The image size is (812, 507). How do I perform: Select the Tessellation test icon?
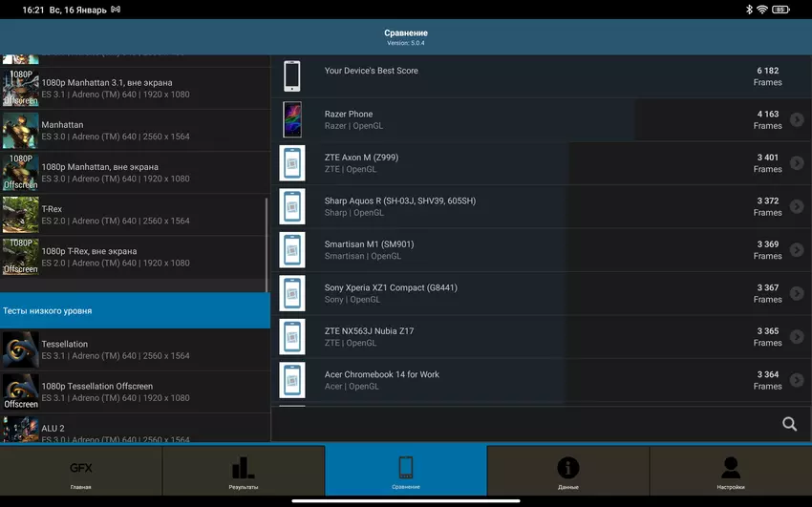coord(20,349)
